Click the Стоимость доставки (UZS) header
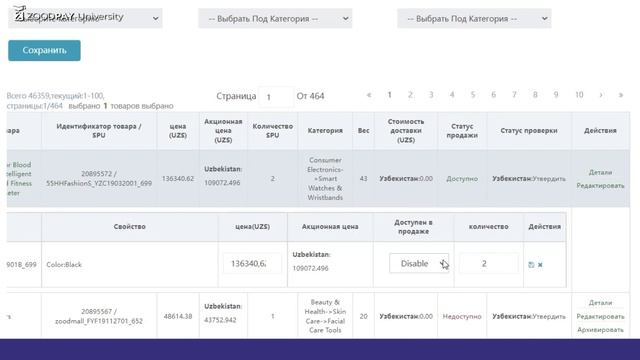 pyautogui.click(x=406, y=131)
